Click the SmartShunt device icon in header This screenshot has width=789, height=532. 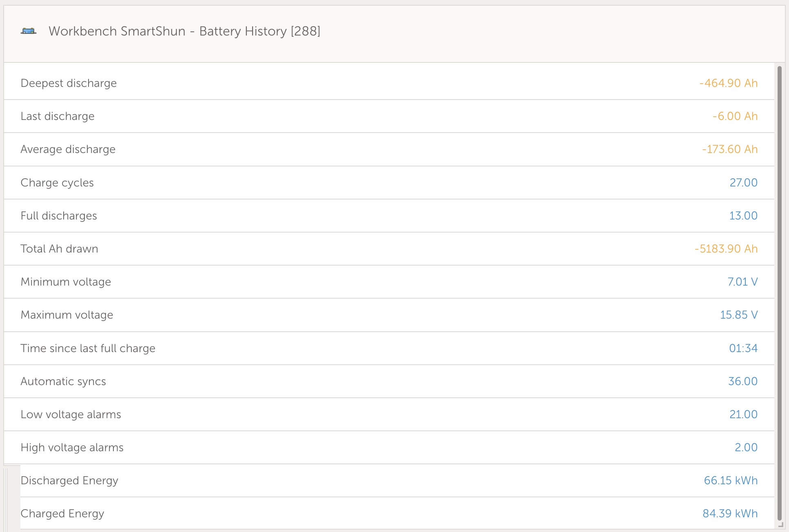(29, 31)
